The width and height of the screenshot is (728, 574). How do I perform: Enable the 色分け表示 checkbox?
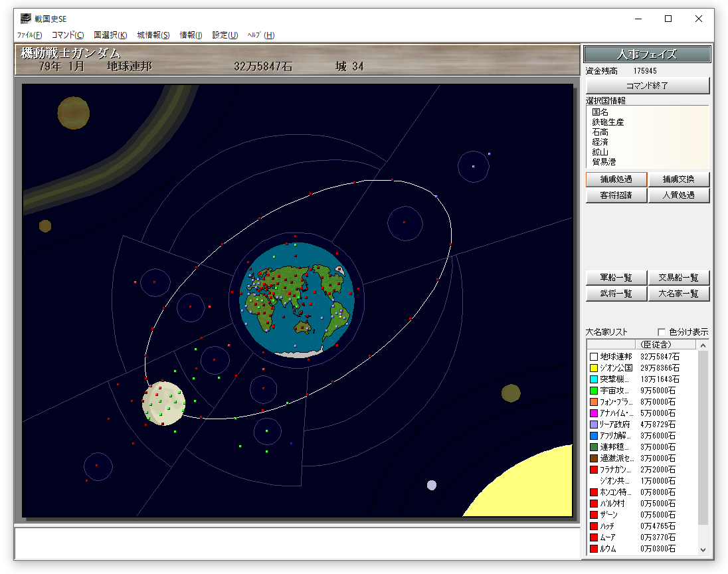tap(662, 332)
